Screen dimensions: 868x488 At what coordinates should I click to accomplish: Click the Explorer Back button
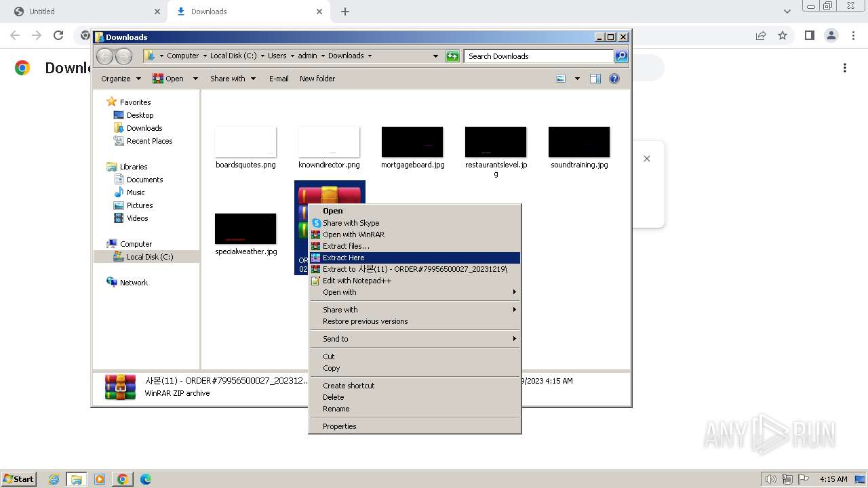(104, 56)
